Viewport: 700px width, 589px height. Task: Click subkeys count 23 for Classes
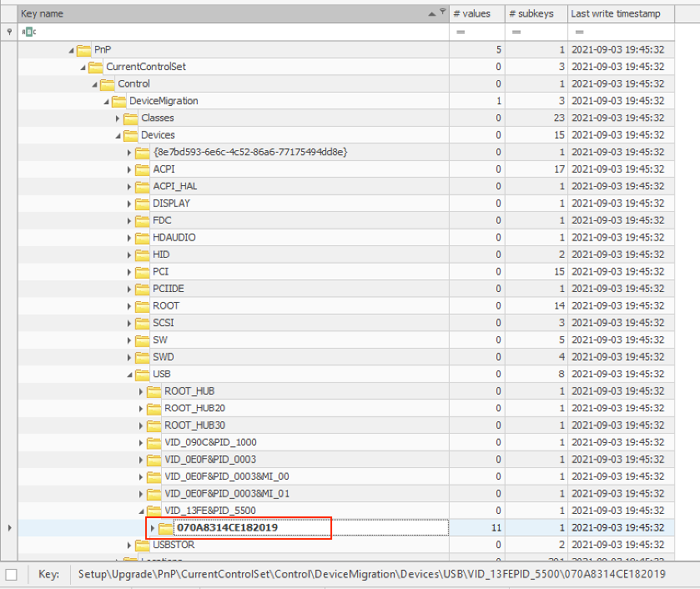point(536,118)
